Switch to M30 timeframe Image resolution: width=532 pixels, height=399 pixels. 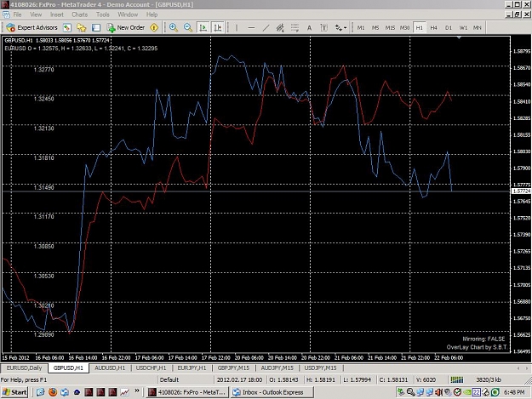404,28
